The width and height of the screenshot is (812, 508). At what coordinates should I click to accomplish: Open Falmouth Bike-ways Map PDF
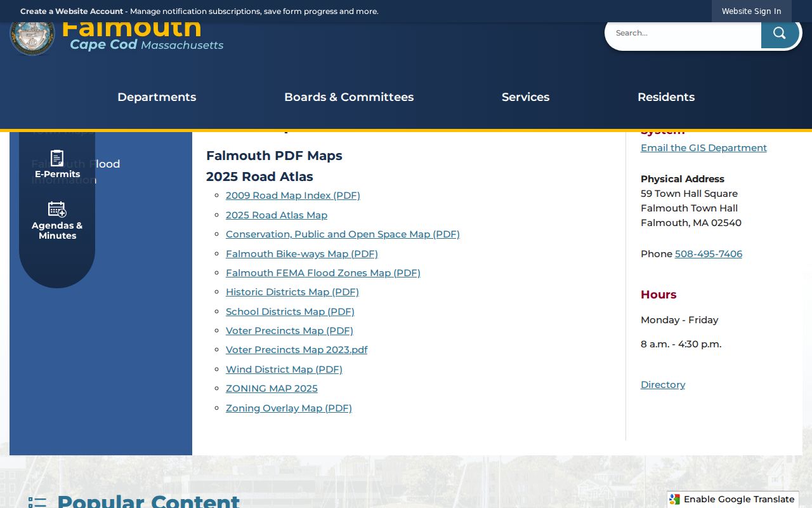[x=302, y=254]
